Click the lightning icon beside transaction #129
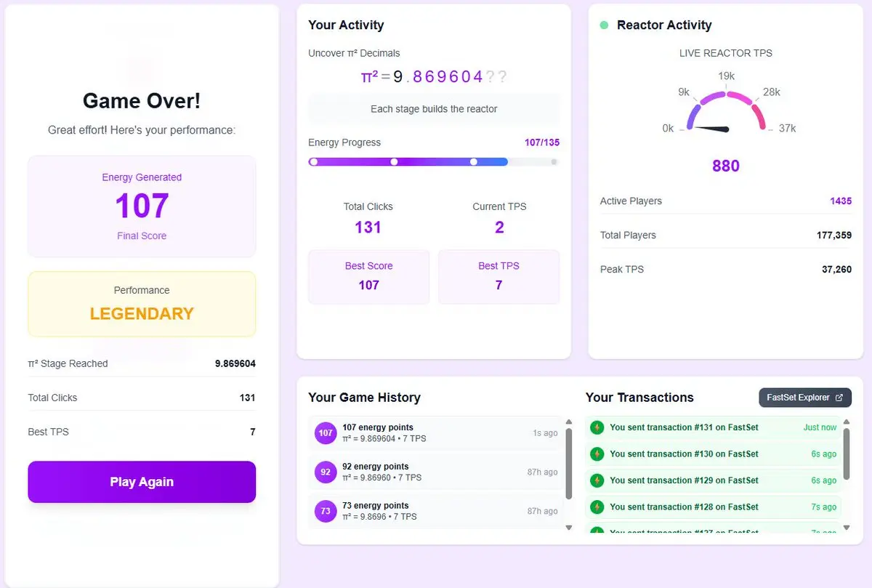This screenshot has height=588, width=872. pos(597,480)
